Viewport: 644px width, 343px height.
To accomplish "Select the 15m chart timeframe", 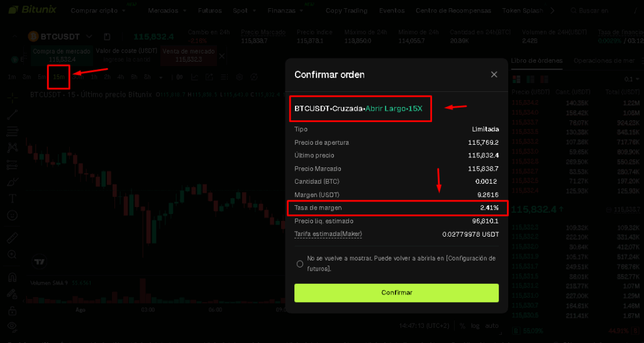I will coord(58,77).
